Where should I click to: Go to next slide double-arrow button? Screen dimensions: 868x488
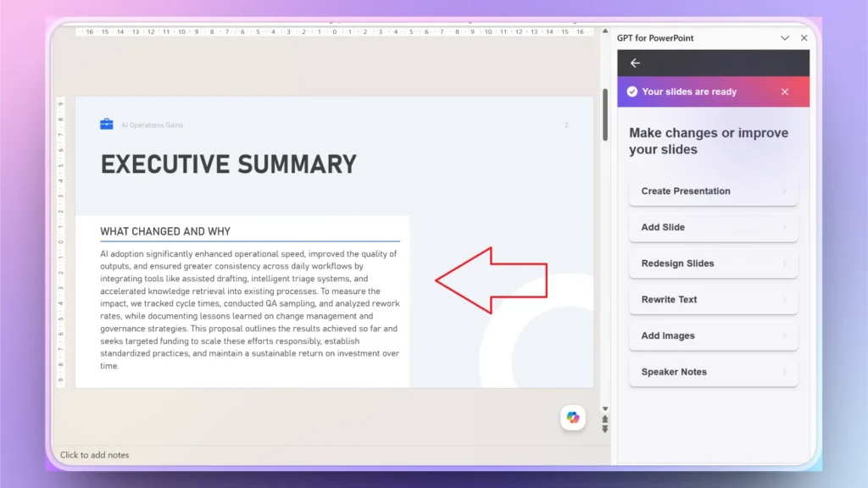pos(605,429)
